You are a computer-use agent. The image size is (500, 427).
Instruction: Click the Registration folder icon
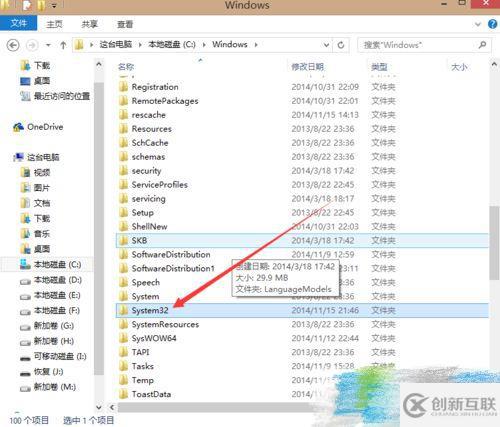pyautogui.click(x=124, y=87)
